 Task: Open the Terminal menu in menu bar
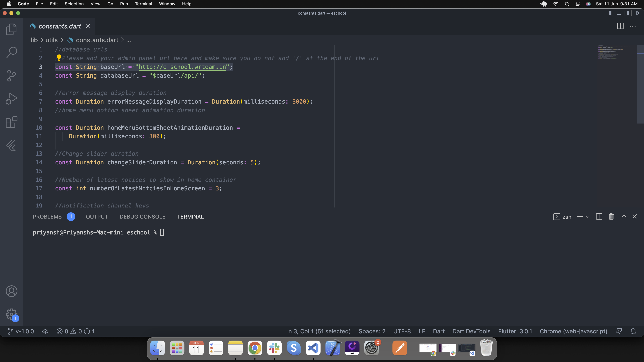[x=143, y=4]
